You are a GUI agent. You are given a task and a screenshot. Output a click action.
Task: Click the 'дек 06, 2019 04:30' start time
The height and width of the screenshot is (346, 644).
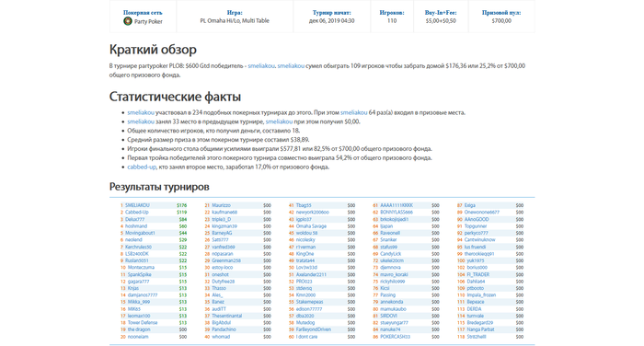tap(331, 21)
